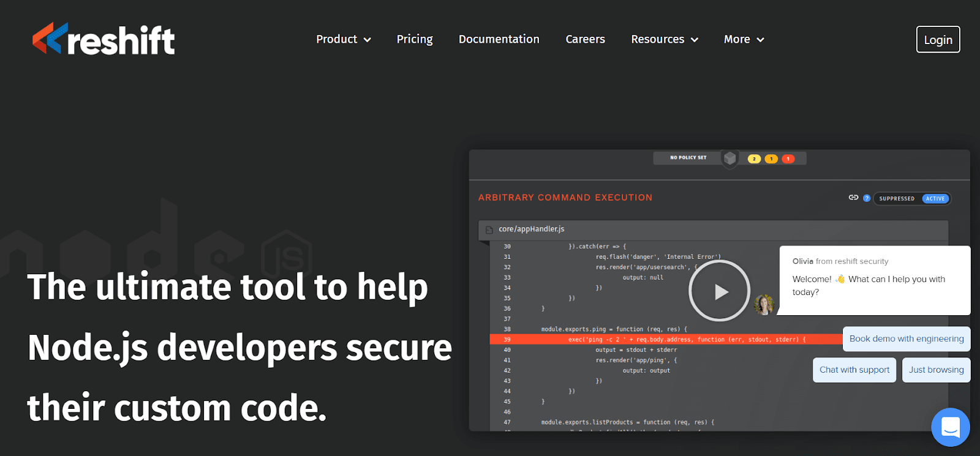Play the demo video
The width and height of the screenshot is (980, 456).
coord(719,291)
